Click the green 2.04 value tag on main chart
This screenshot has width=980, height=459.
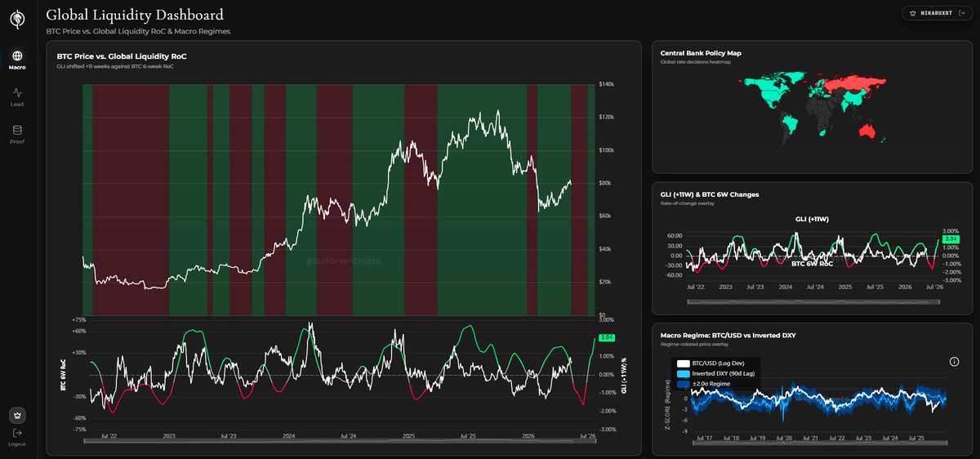(x=607, y=337)
